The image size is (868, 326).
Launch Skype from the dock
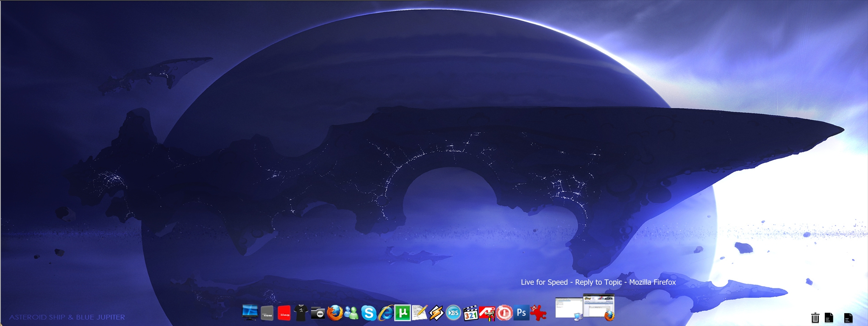(369, 313)
